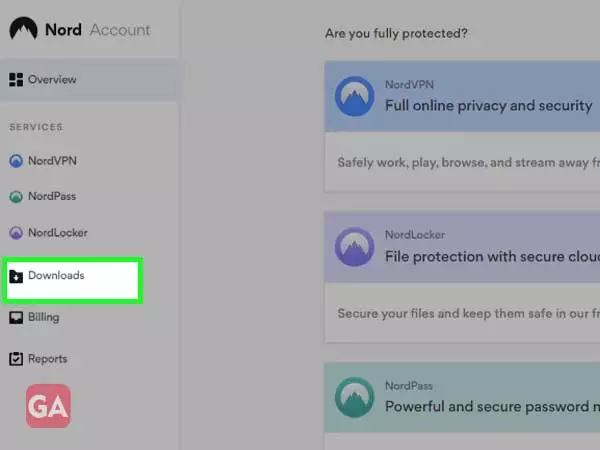This screenshot has width=600, height=450.
Task: Open the Downloads page
Action: tap(73, 280)
